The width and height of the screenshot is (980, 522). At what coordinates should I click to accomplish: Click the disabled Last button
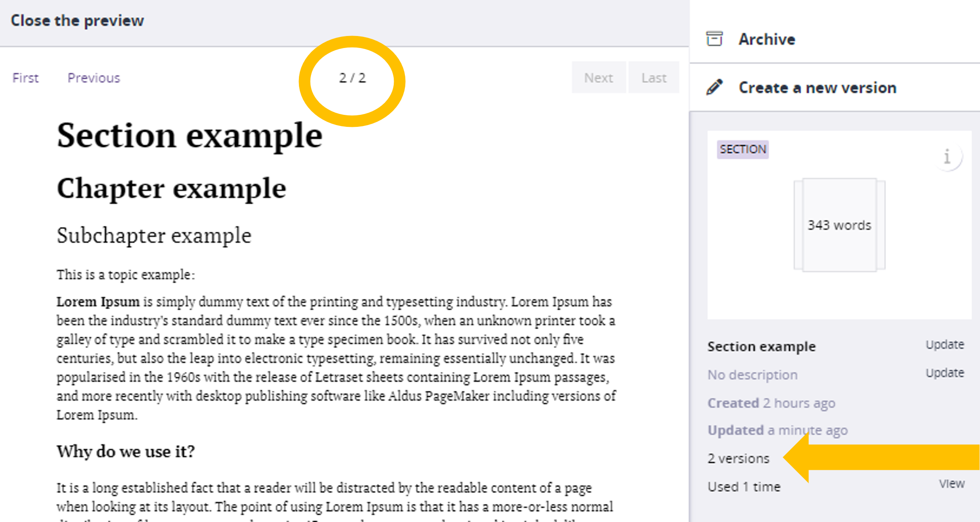tap(654, 78)
